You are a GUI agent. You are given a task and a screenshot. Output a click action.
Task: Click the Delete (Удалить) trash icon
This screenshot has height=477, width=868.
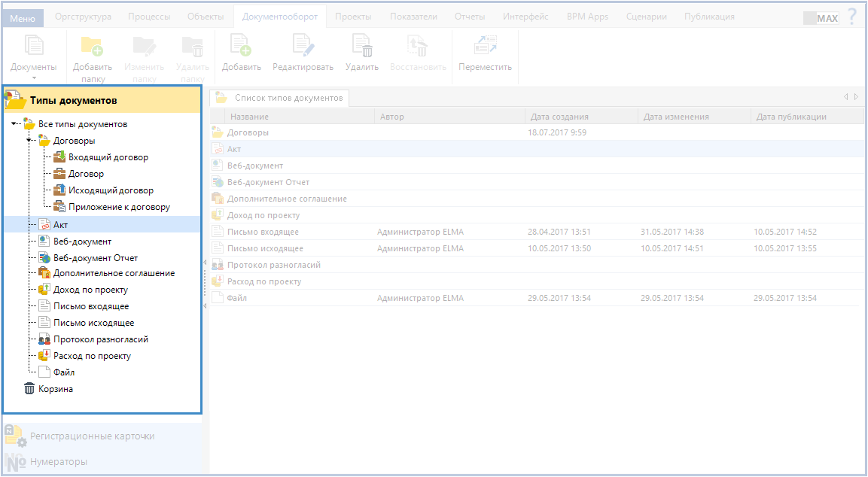(362, 47)
